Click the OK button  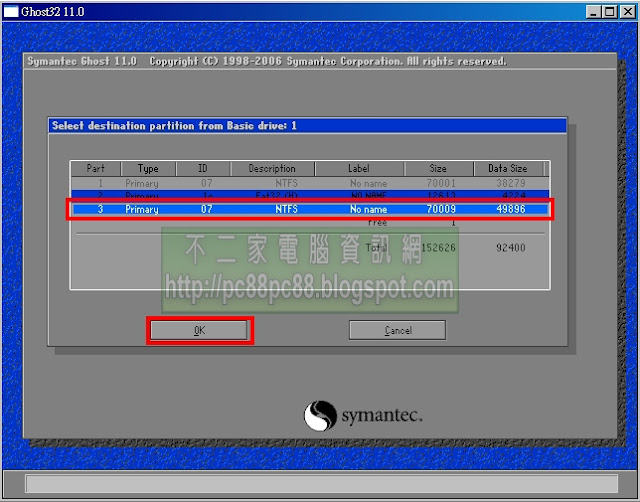click(x=199, y=330)
